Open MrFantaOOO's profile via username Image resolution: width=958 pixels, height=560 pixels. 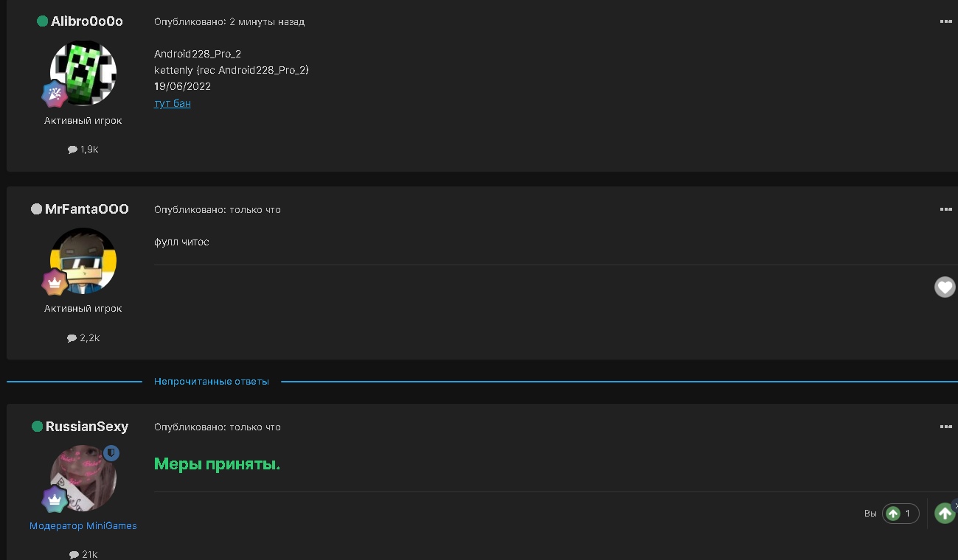86,209
